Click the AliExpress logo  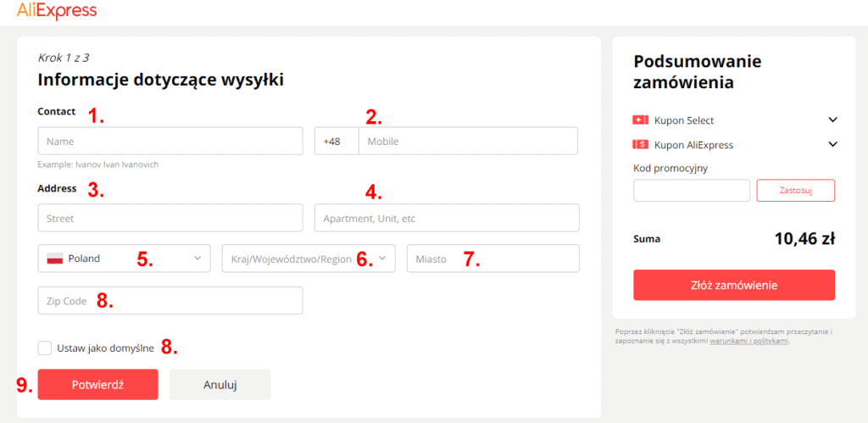pyautogui.click(x=57, y=10)
